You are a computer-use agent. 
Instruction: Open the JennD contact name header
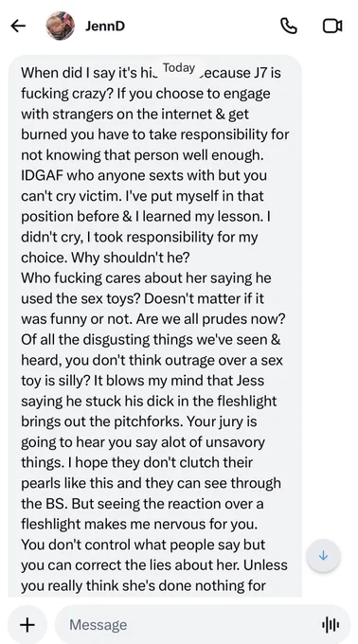click(x=105, y=26)
